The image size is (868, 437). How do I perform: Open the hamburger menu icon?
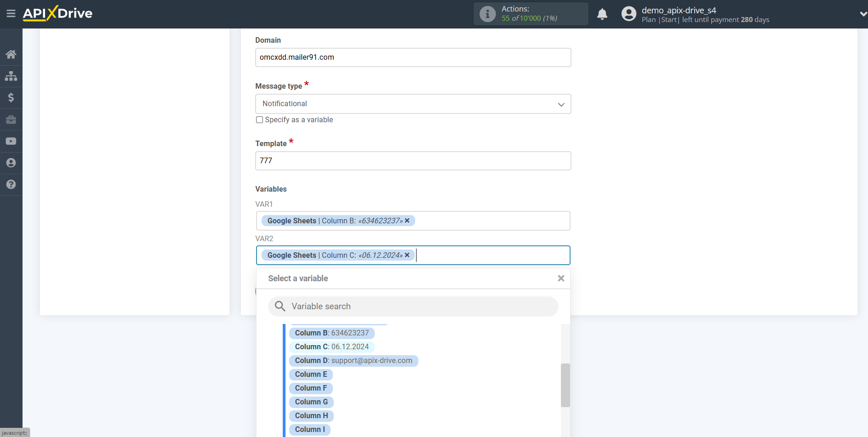[11, 14]
